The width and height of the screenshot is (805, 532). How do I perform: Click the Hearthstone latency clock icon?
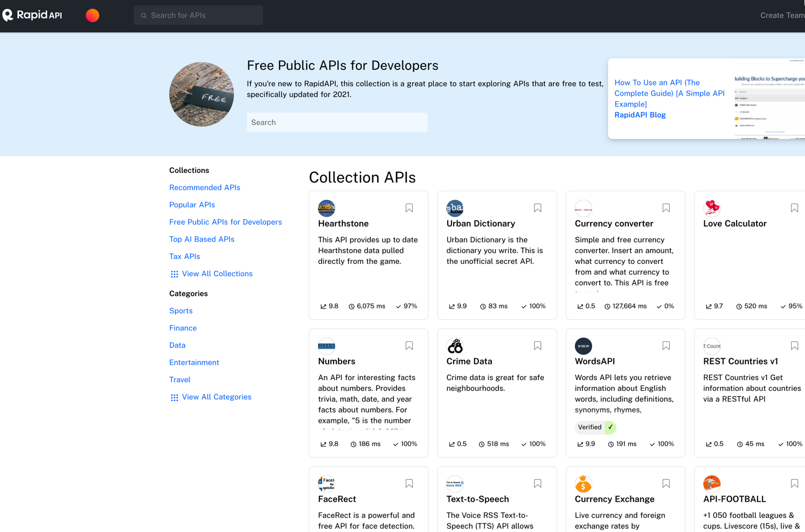pyautogui.click(x=351, y=306)
